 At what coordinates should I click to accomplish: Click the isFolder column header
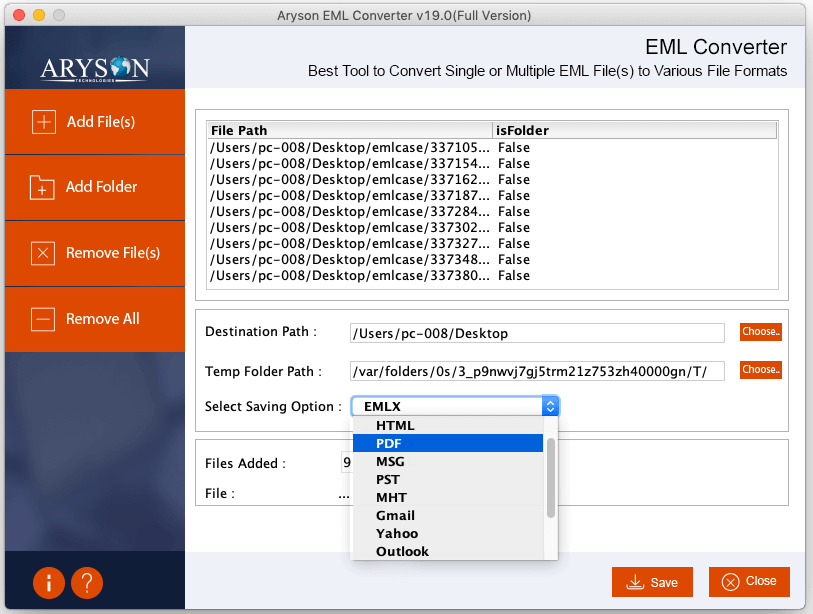click(x=635, y=130)
